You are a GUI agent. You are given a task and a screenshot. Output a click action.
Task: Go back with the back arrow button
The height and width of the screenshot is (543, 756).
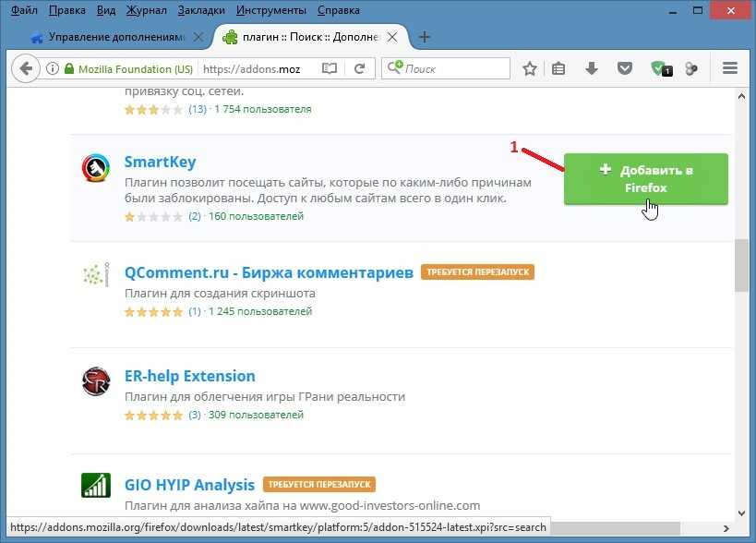tap(26, 68)
